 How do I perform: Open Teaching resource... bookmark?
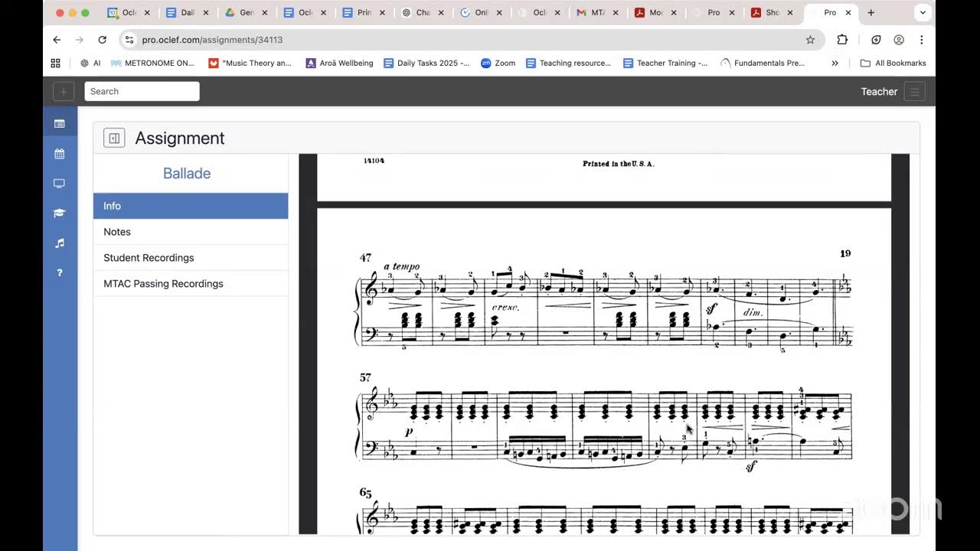[568, 64]
